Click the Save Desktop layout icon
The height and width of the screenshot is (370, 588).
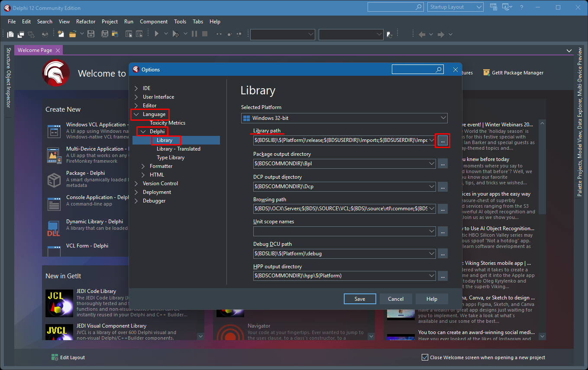(x=493, y=7)
